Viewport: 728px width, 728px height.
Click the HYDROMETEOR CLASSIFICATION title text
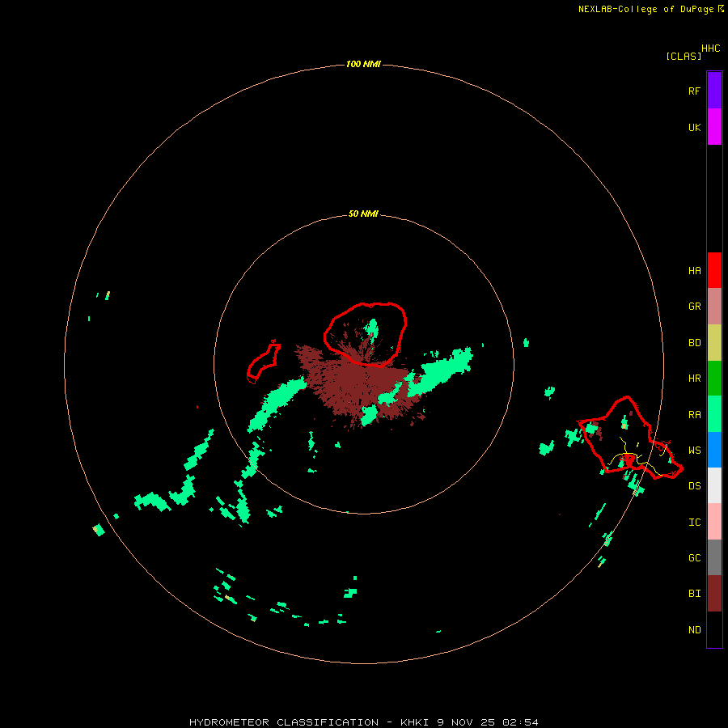coord(284,722)
